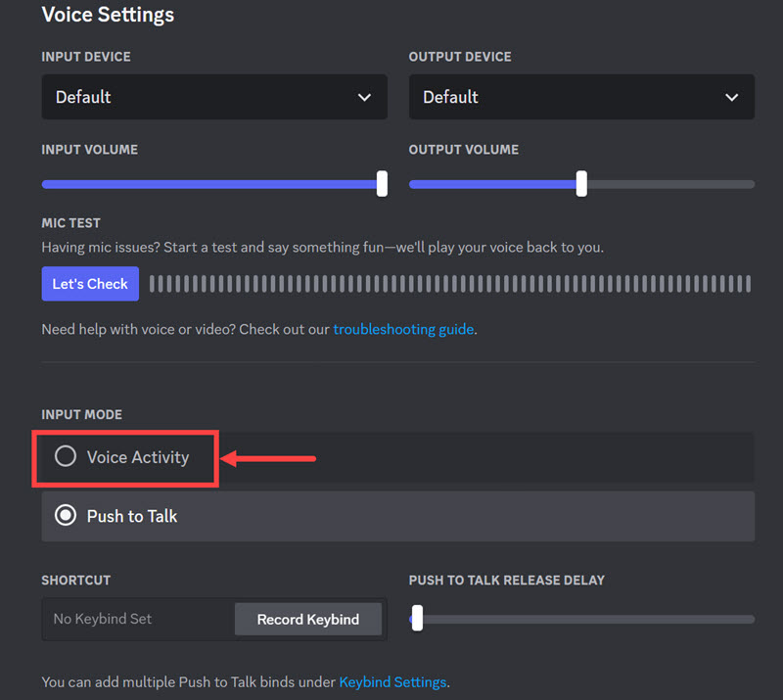
Task: Click the Voice Settings heading
Action: coord(108,16)
